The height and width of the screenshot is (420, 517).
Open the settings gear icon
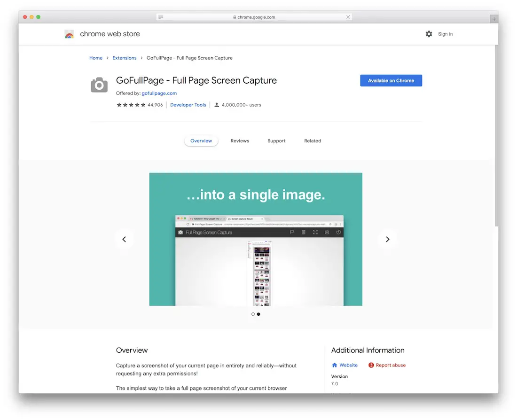coord(429,34)
